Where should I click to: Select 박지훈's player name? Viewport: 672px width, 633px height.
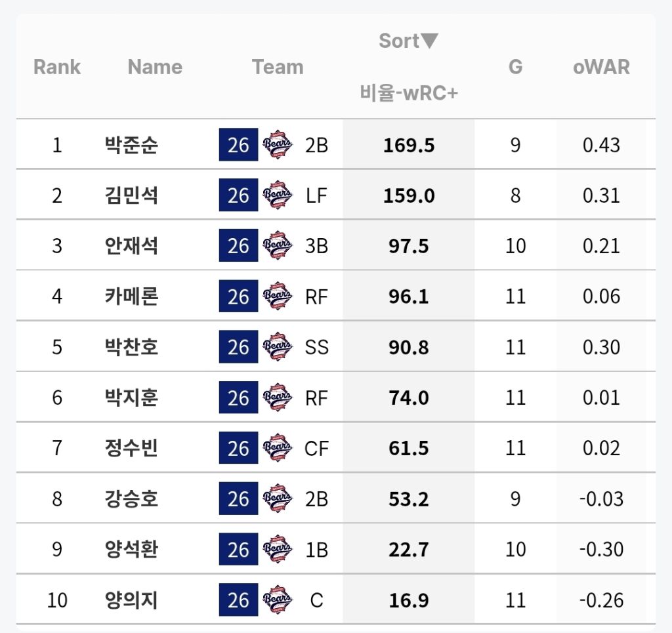pos(131,398)
